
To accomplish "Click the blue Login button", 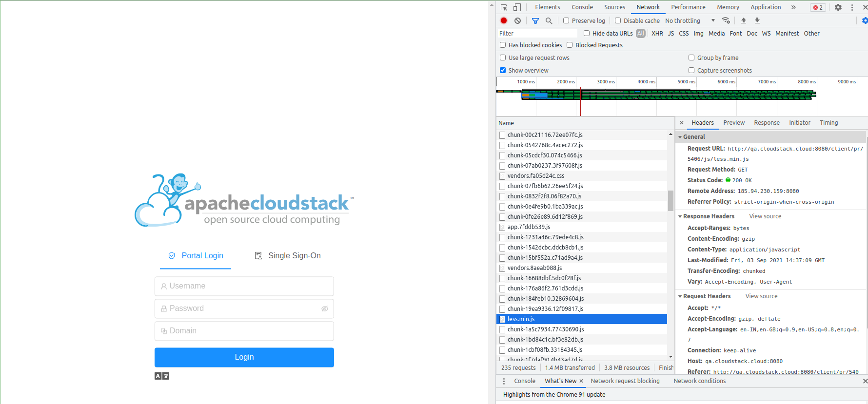I will (244, 357).
